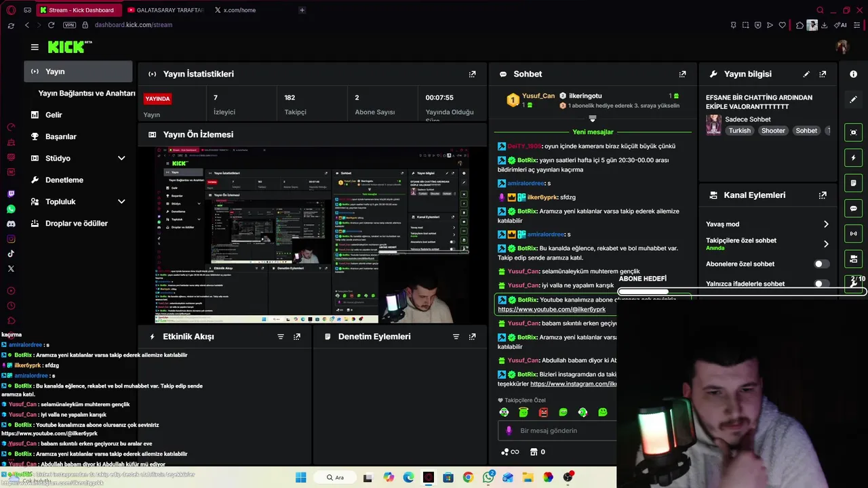Click the lightning bolt icon in right sidebar

(x=854, y=158)
